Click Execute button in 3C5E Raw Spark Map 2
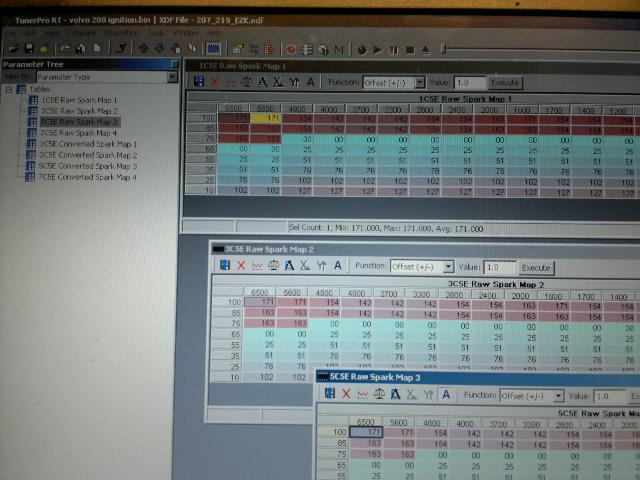Image resolution: width=640 pixels, height=480 pixels. point(535,268)
